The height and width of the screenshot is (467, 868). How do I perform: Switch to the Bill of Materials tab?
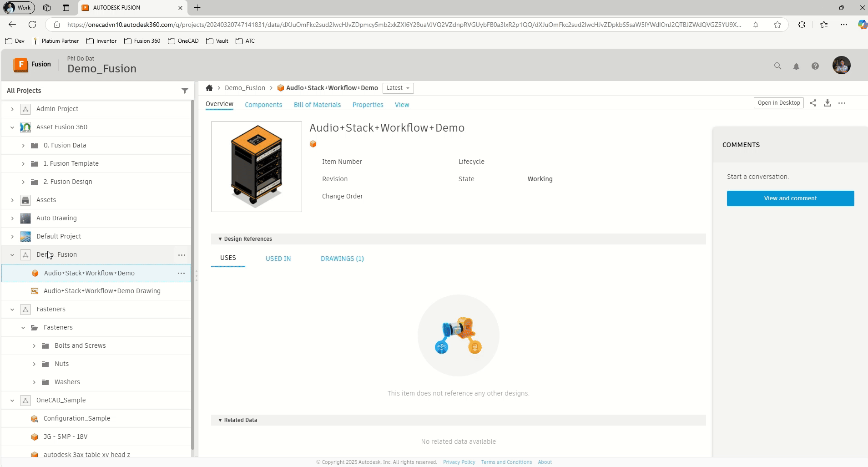(317, 105)
